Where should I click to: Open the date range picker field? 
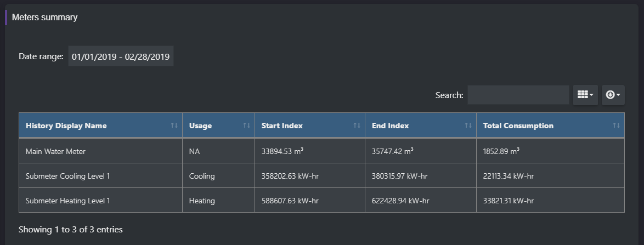pos(121,56)
